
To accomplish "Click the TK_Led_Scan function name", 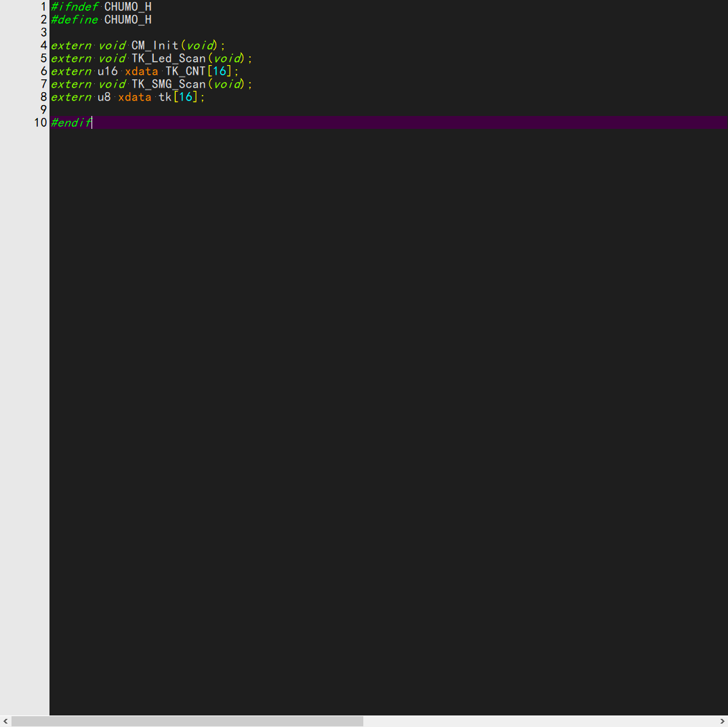I will pos(168,58).
